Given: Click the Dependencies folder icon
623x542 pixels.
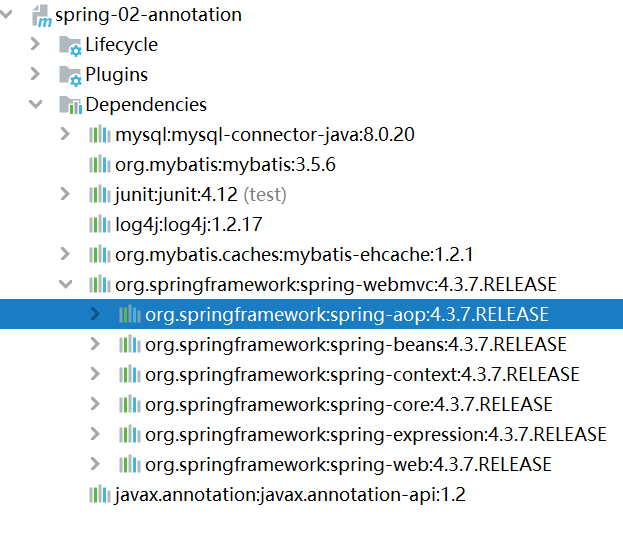Looking at the screenshot, I should click(x=70, y=105).
